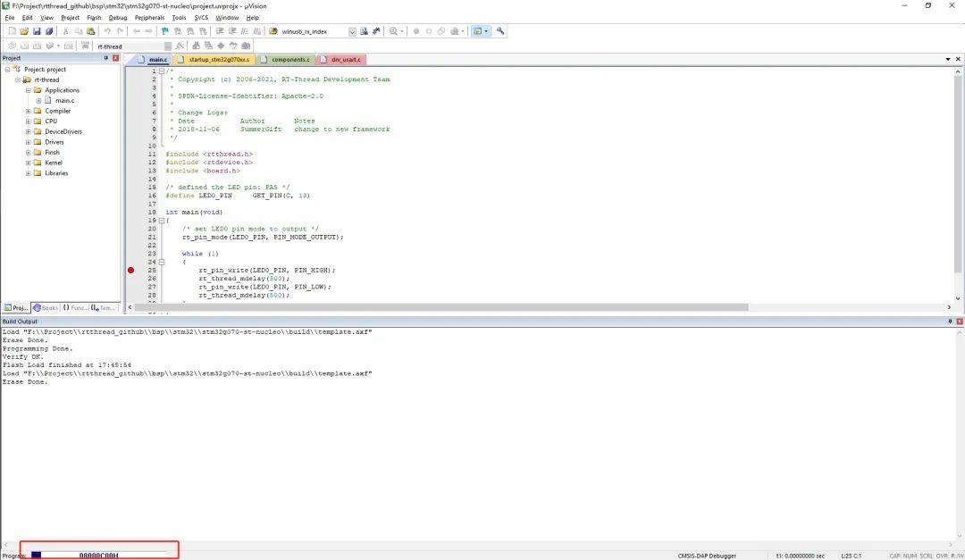This screenshot has width=965, height=560.
Task: Switch to the startup_stm32g070xx.s tab
Action: click(x=214, y=60)
